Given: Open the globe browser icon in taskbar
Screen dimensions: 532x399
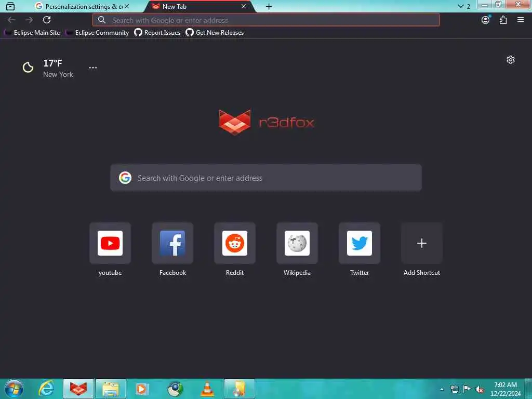Looking at the screenshot, I should click(175, 389).
